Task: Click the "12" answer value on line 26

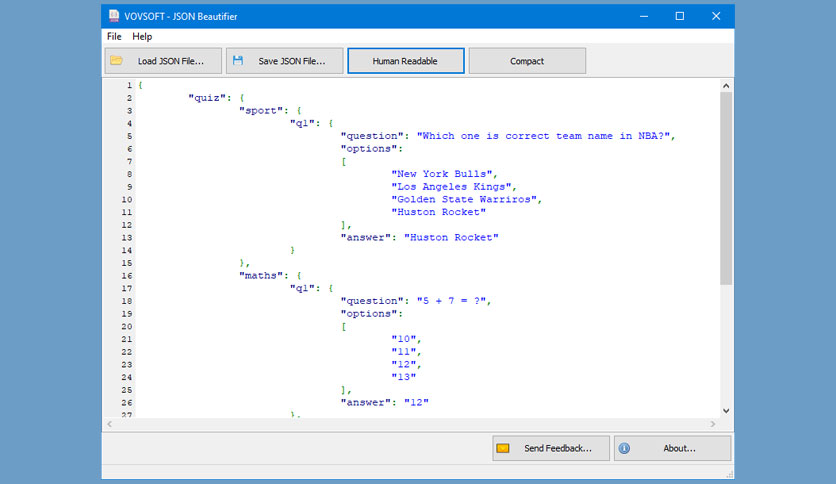Action: (x=416, y=402)
